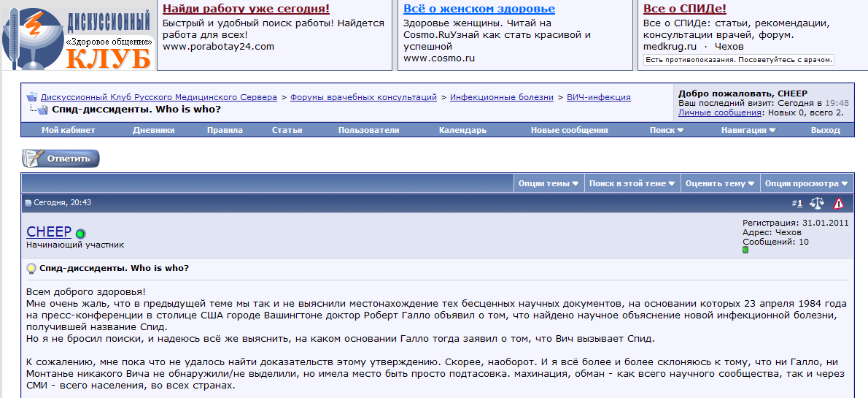868x398 pixels.
Task: Click the Дискуссионный Клуб logo image
Action: tap(77, 36)
